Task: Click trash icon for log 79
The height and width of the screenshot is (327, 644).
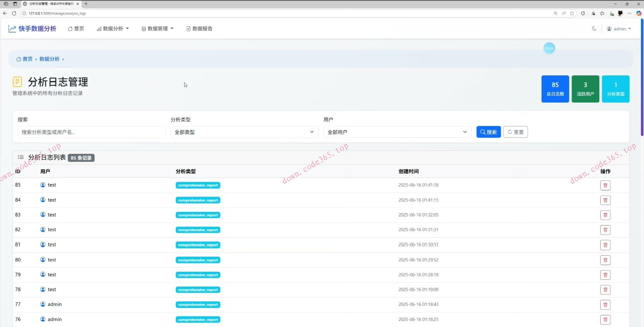Action: 605,275
